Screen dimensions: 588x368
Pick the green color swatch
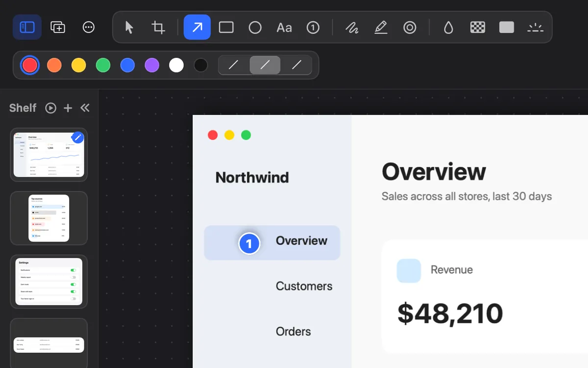point(103,65)
